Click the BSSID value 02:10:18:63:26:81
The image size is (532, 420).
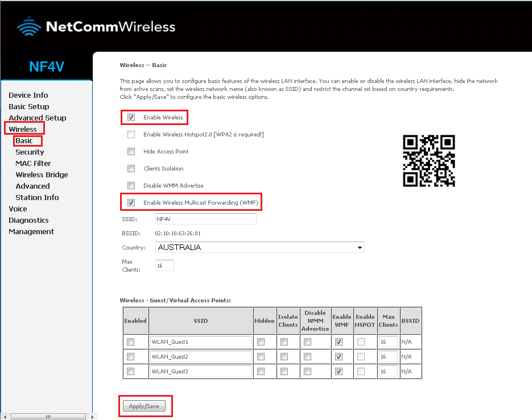178,233
